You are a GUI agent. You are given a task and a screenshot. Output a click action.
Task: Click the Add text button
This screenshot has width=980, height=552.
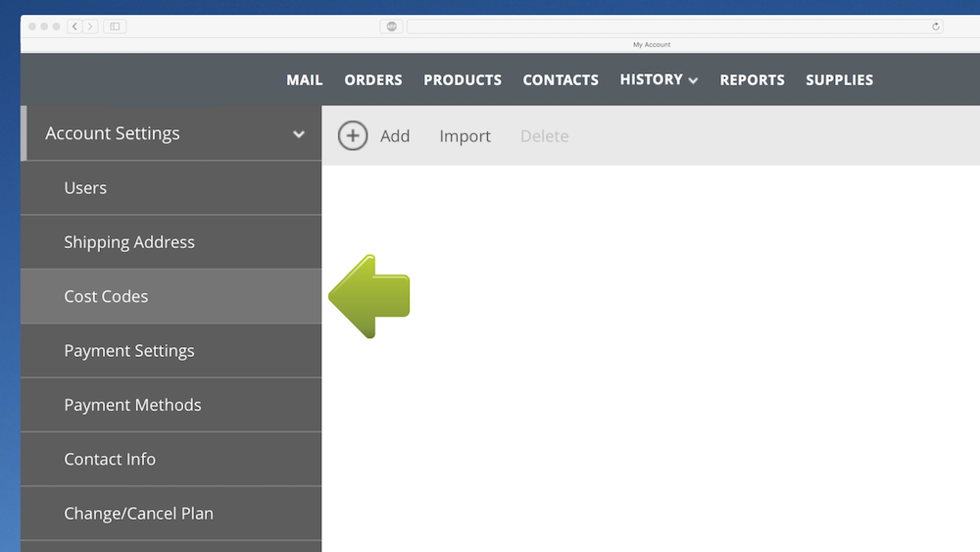point(395,135)
